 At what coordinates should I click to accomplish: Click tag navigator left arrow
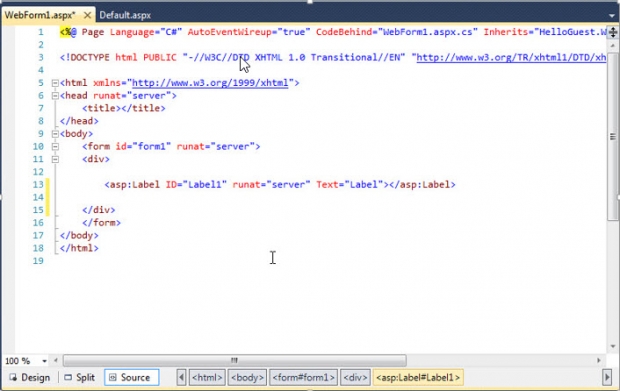pos(181,378)
